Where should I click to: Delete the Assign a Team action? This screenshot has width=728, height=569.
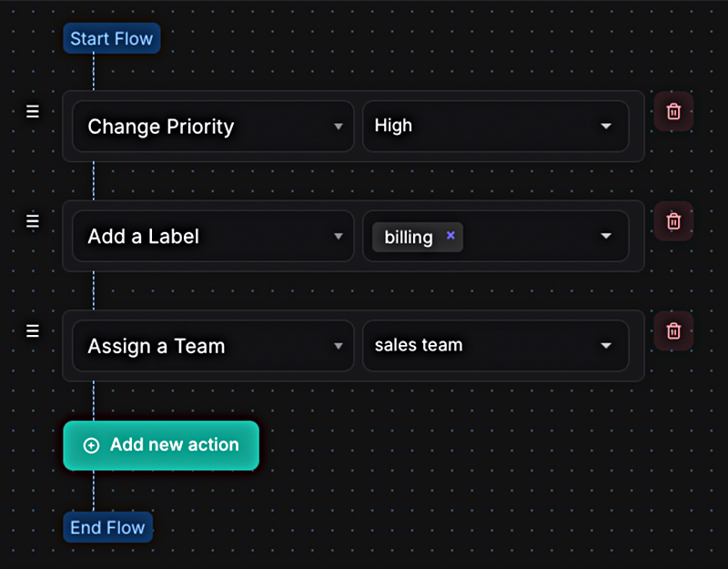[x=673, y=330]
